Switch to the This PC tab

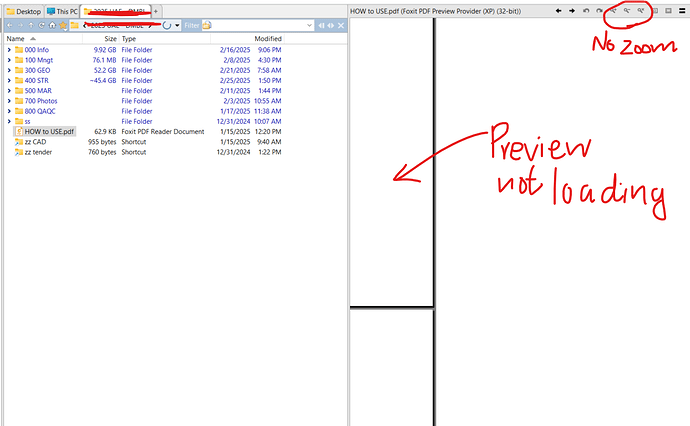(x=62, y=11)
